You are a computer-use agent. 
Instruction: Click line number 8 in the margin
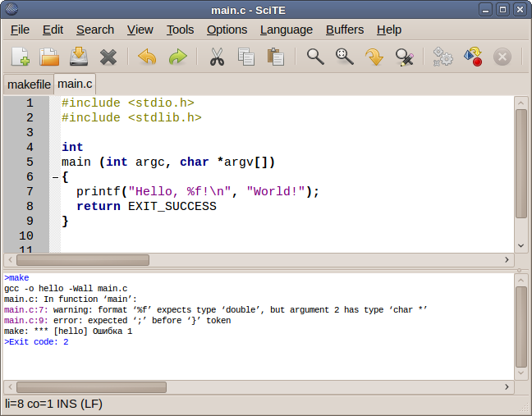pos(30,207)
